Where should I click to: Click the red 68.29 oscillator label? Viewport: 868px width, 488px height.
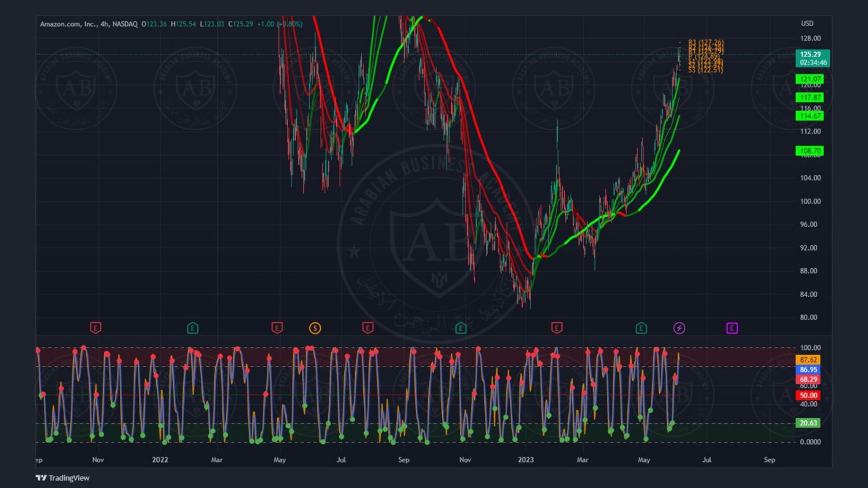[808, 379]
